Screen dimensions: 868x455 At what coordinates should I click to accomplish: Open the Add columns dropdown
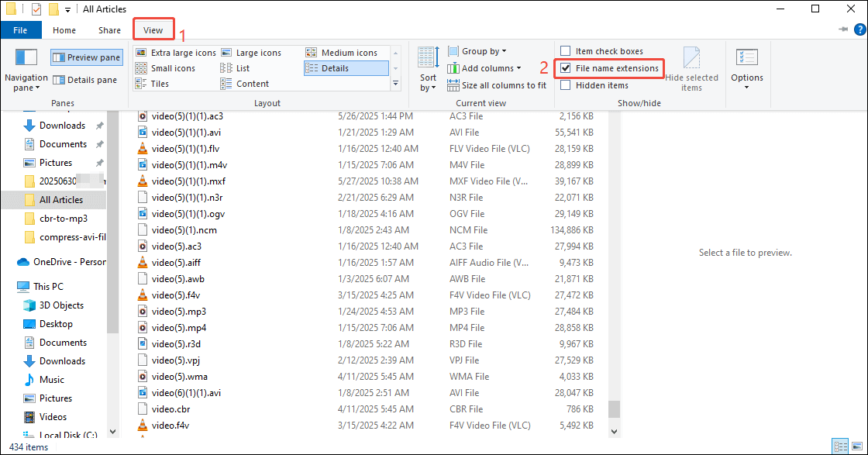[484, 68]
